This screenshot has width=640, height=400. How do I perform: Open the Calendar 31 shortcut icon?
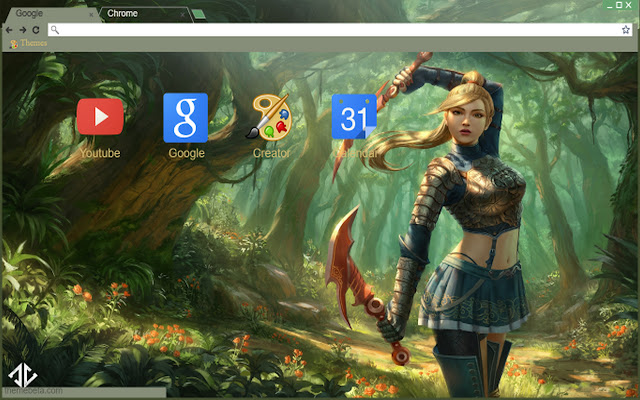(x=354, y=117)
